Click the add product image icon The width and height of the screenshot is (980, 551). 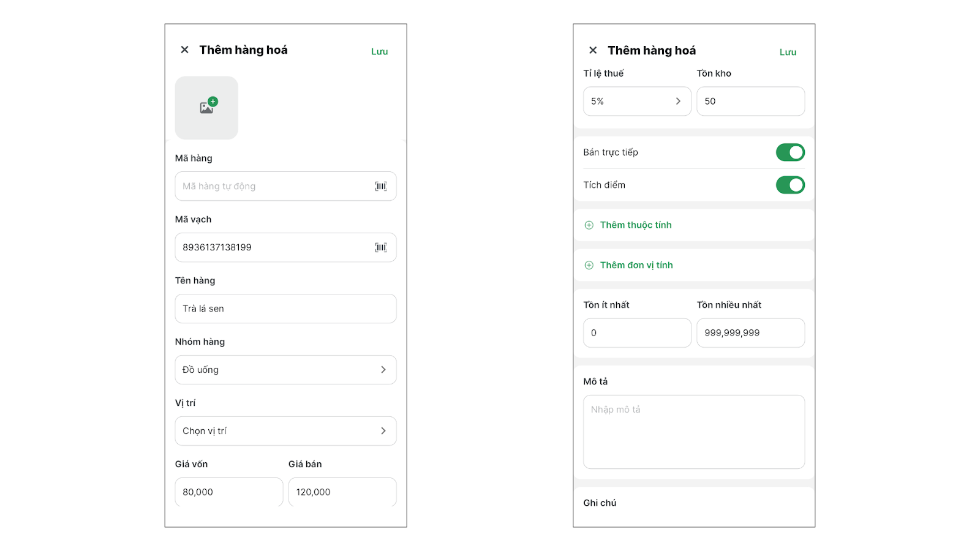207,108
